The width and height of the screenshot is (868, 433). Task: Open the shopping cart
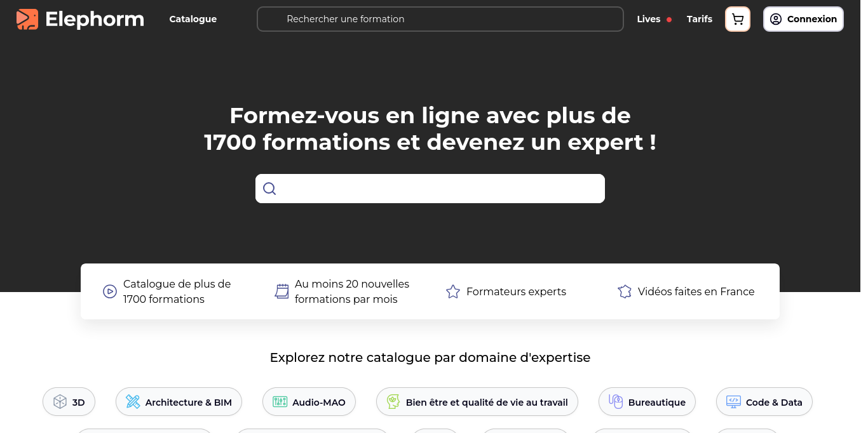[x=738, y=19]
